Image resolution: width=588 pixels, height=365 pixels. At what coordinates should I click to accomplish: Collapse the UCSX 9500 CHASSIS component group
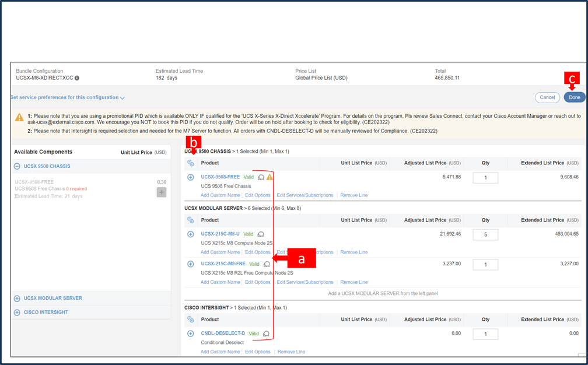(17, 166)
